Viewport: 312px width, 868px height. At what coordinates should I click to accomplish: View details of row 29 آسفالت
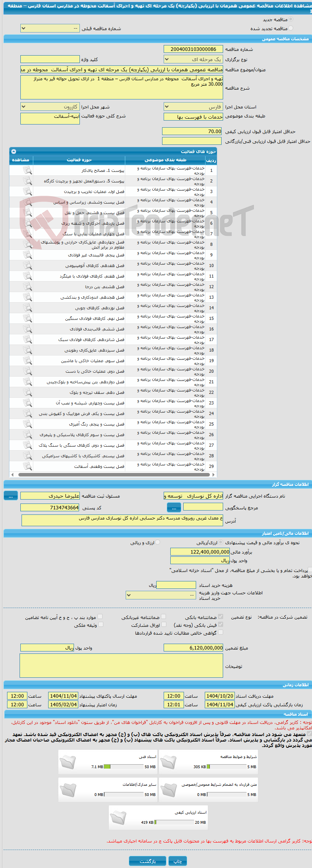[x=27, y=466]
